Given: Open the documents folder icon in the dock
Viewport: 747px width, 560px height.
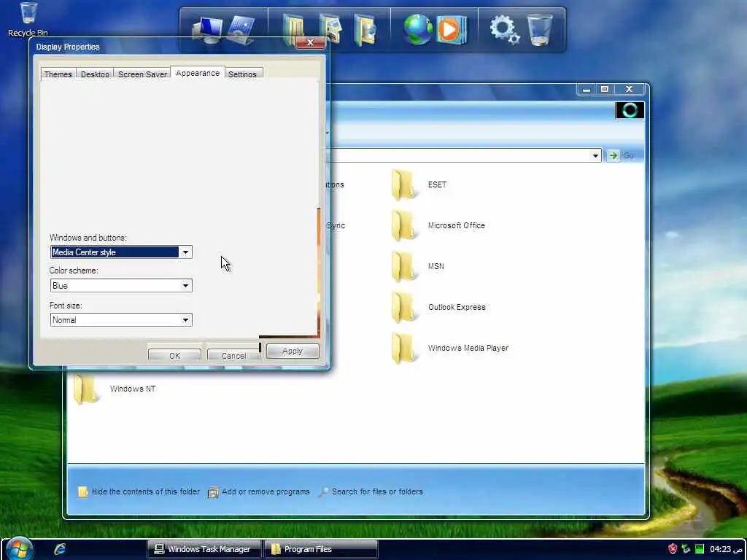Looking at the screenshot, I should [x=293, y=29].
